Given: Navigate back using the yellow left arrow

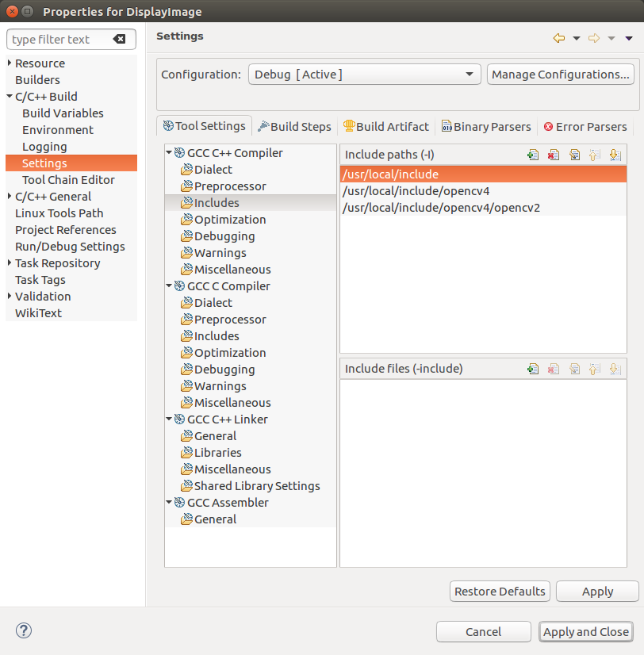Looking at the screenshot, I should point(559,38).
